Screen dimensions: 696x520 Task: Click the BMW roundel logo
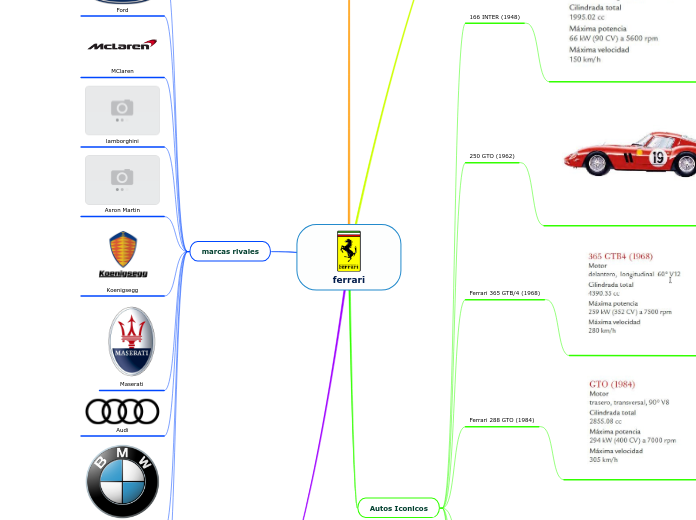(123, 482)
